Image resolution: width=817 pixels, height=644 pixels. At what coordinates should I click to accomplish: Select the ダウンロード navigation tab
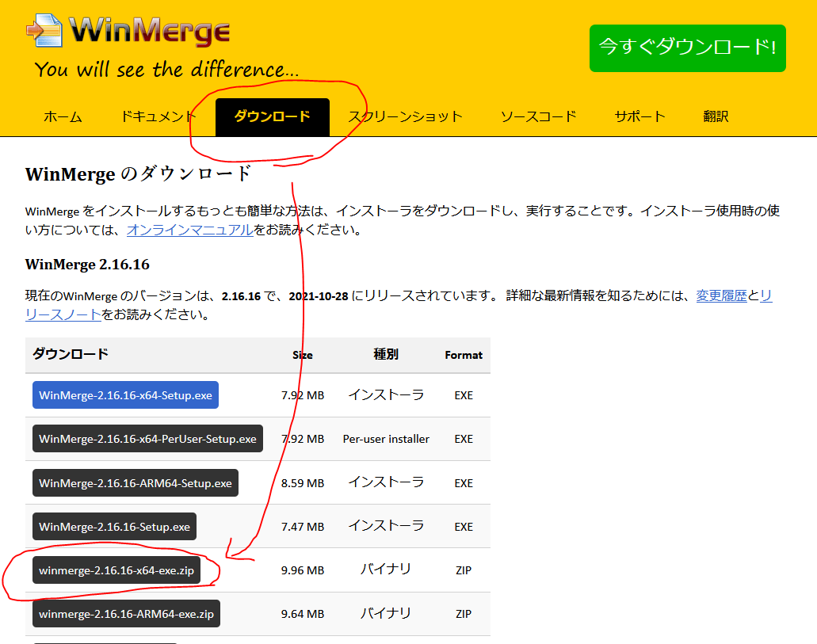[273, 116]
